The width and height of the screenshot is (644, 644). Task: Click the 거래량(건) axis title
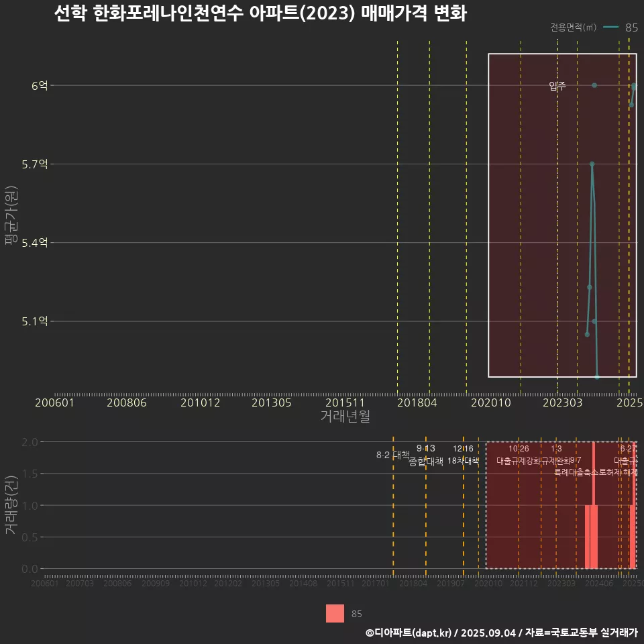click(11, 505)
